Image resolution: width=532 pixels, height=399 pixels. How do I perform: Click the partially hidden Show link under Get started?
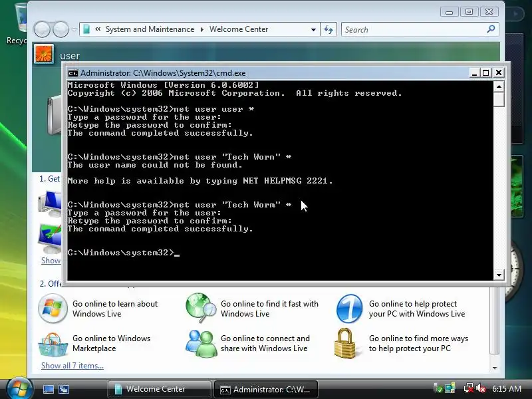point(51,261)
